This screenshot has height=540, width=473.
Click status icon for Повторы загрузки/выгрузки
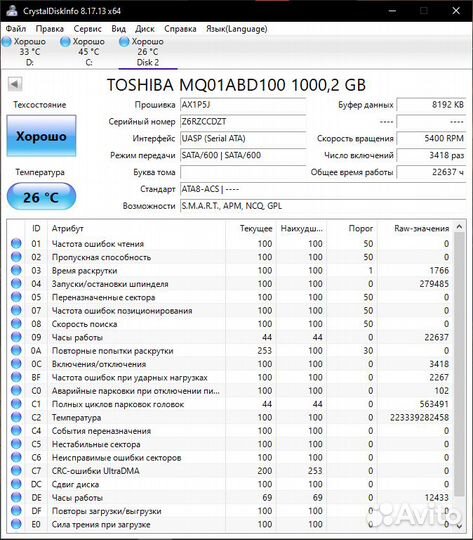[x=16, y=511]
